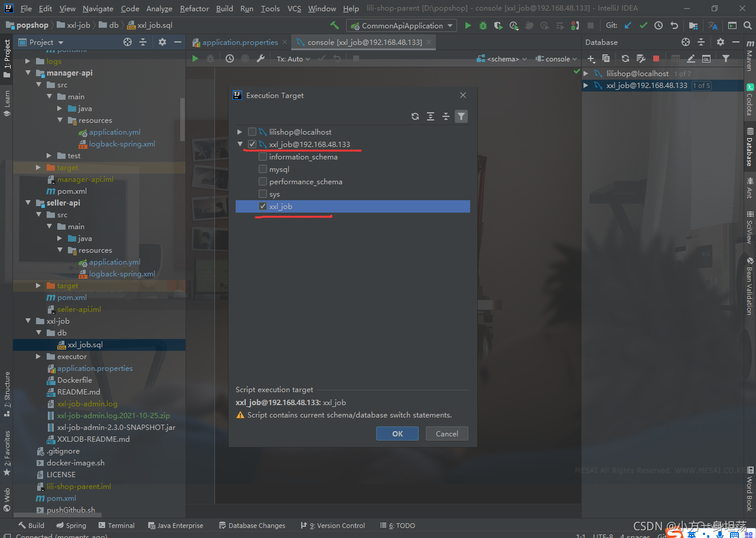Open the Navigate menu
756x538 pixels.
point(98,8)
